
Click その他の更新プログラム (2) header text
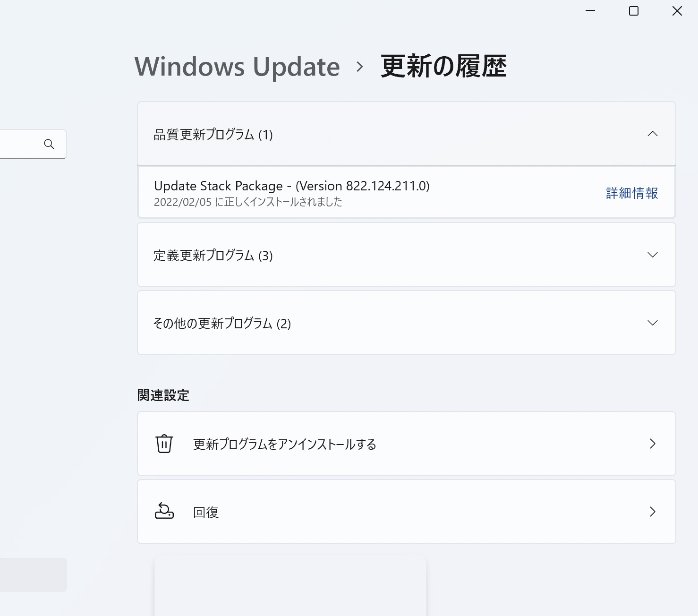[222, 324]
